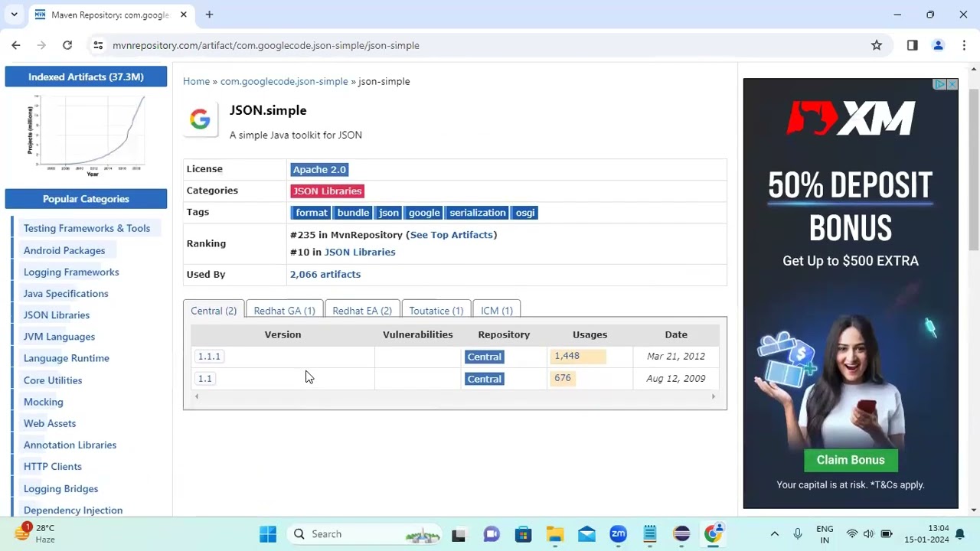Open com.googlecode.json-simple breadcrumb link
Image resolution: width=980 pixels, height=551 pixels.
[284, 81]
